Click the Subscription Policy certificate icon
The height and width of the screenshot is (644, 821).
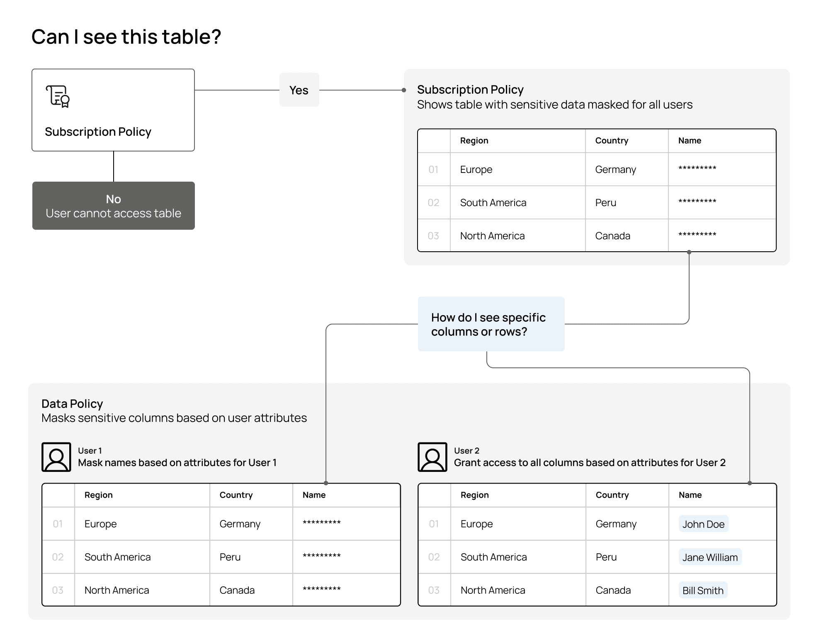click(x=58, y=96)
